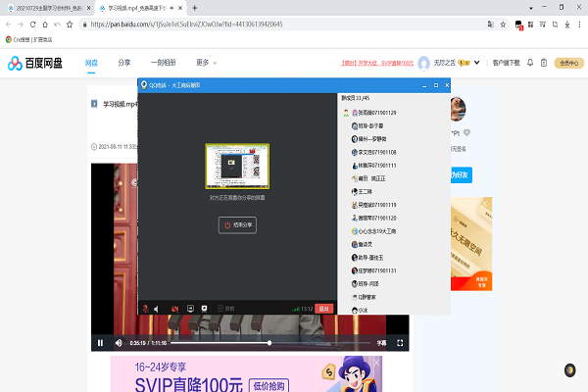Screen dimensions: 588x392
Task: Click the translate page icon
Action: coord(491,24)
